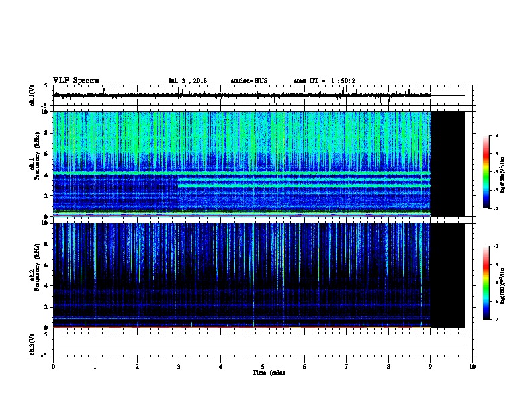The image size is (532, 411).
Task: Click the "Time (min)" x-axis label
Action: (269, 373)
